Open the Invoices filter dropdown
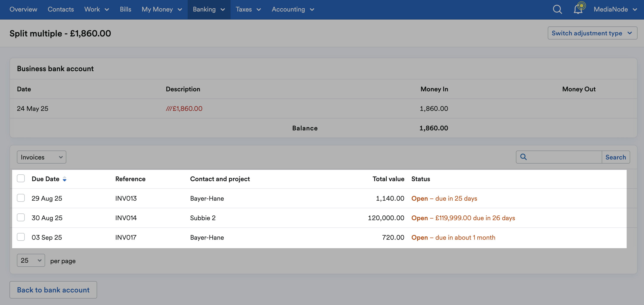The width and height of the screenshot is (644, 305). click(x=41, y=157)
